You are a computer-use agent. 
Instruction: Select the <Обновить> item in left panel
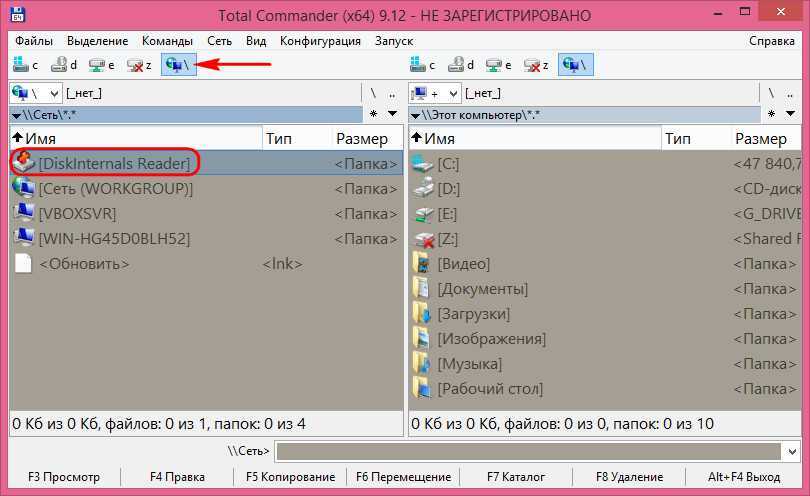[84, 263]
